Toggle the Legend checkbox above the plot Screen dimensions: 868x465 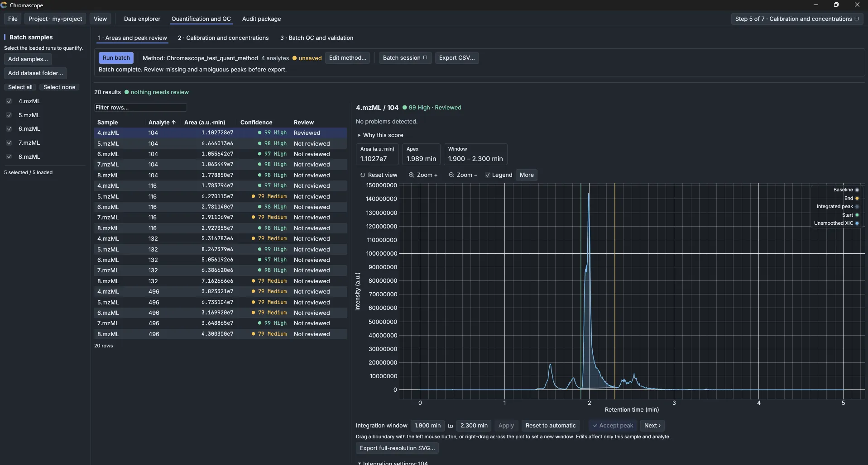[487, 175]
